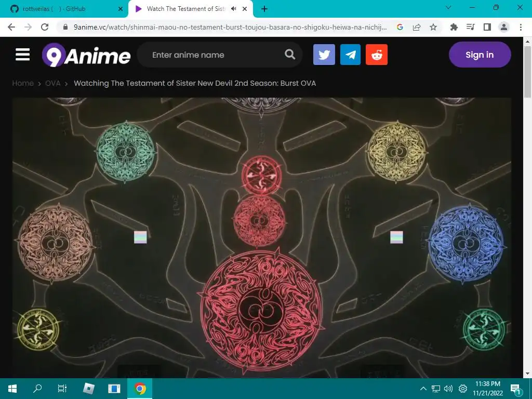Go forward in browser history
This screenshot has height=399, width=532.
click(28, 27)
